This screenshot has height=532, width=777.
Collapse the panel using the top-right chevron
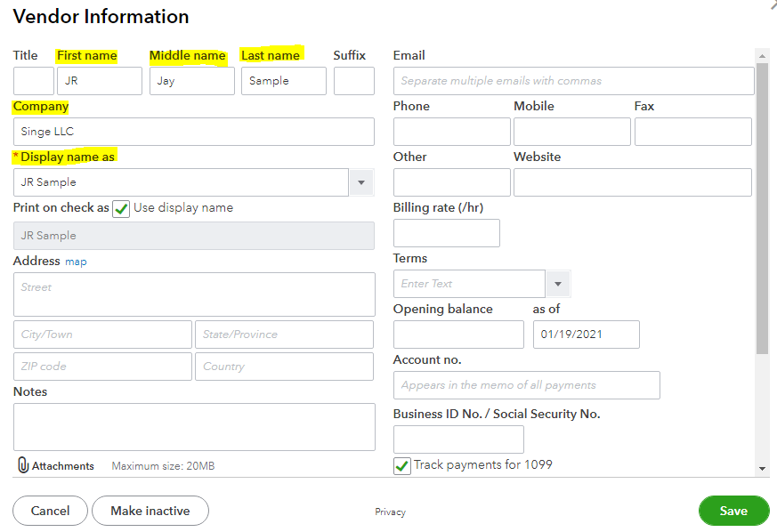tap(771, 7)
